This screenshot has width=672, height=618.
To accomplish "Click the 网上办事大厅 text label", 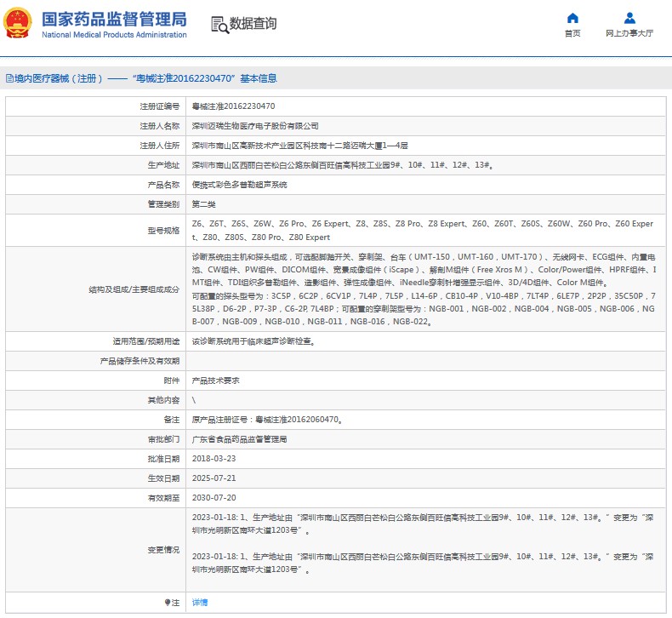I will click(x=629, y=33).
